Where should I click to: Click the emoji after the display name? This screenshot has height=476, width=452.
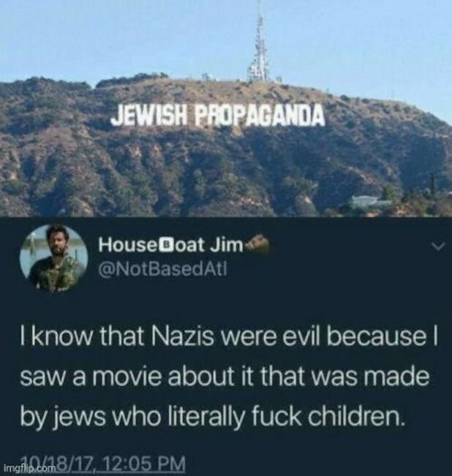(257, 243)
